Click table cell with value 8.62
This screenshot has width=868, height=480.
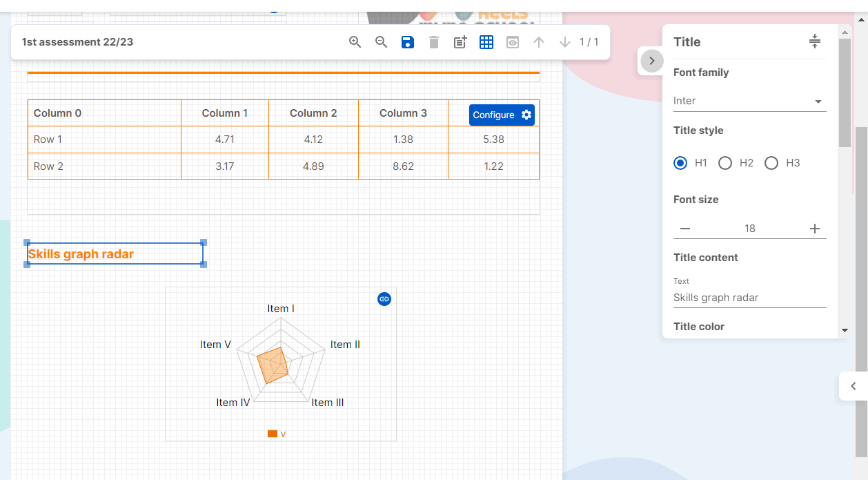click(x=403, y=166)
